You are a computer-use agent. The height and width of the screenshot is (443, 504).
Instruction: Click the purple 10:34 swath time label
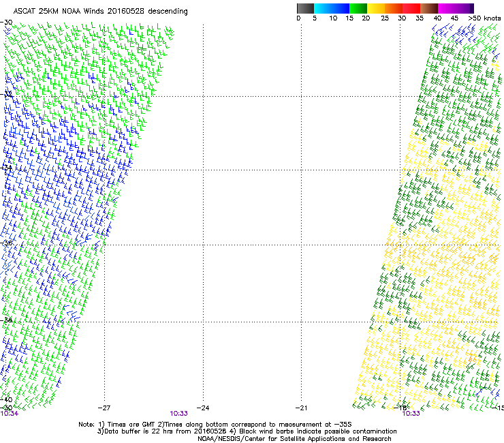point(10,414)
